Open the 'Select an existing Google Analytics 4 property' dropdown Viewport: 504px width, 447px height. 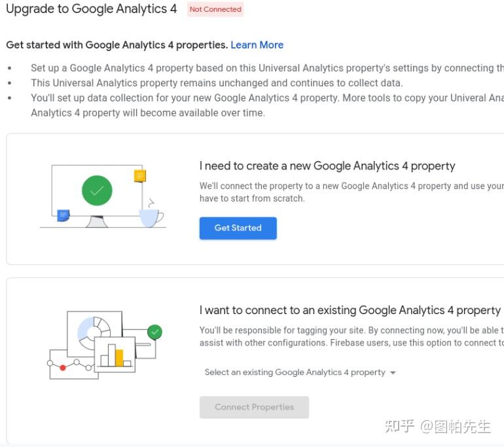pos(295,372)
